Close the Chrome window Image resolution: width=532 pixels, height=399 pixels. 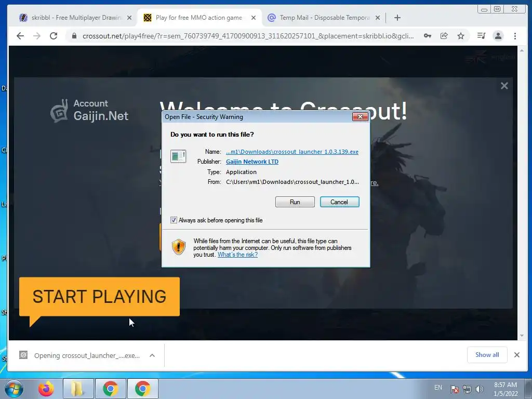click(x=514, y=9)
